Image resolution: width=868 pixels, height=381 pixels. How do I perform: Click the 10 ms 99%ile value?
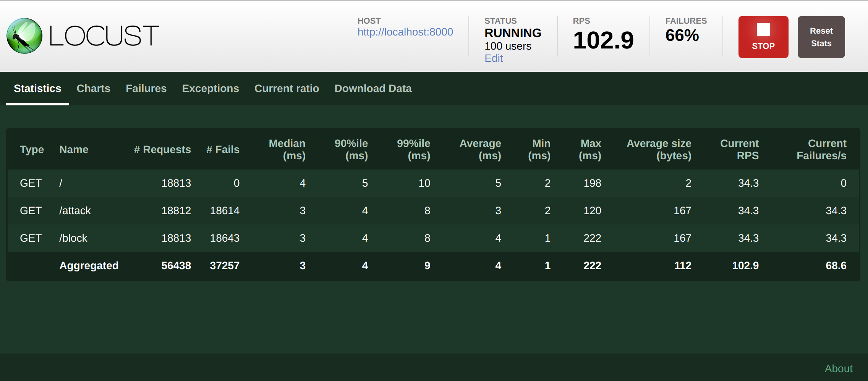424,183
